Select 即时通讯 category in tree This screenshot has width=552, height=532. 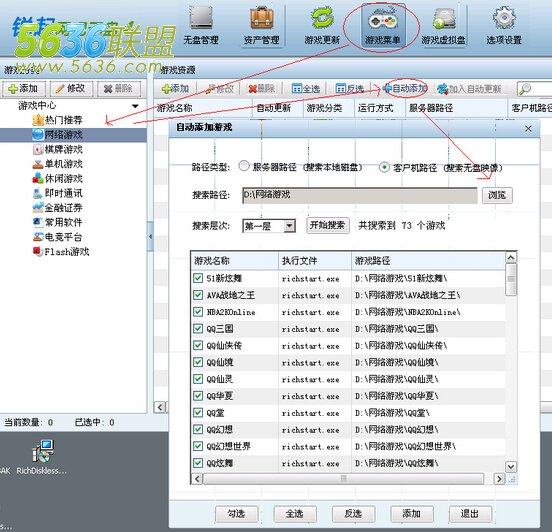click(x=57, y=193)
